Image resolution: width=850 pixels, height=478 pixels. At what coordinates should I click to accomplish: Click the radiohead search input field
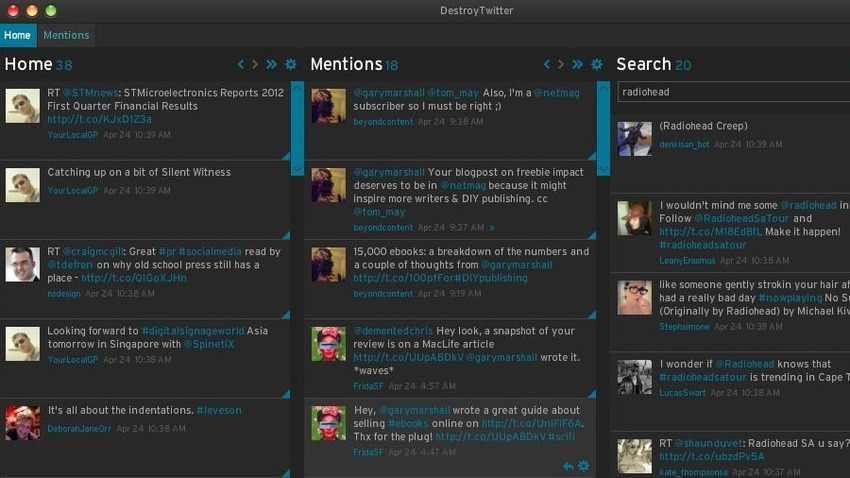tap(733, 92)
